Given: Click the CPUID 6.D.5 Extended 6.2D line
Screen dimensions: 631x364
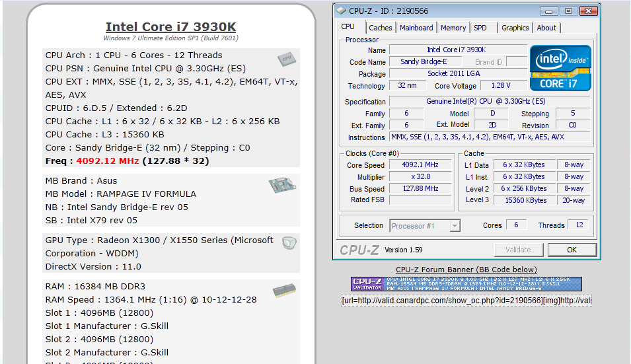Looking at the screenshot, I should click(116, 108).
